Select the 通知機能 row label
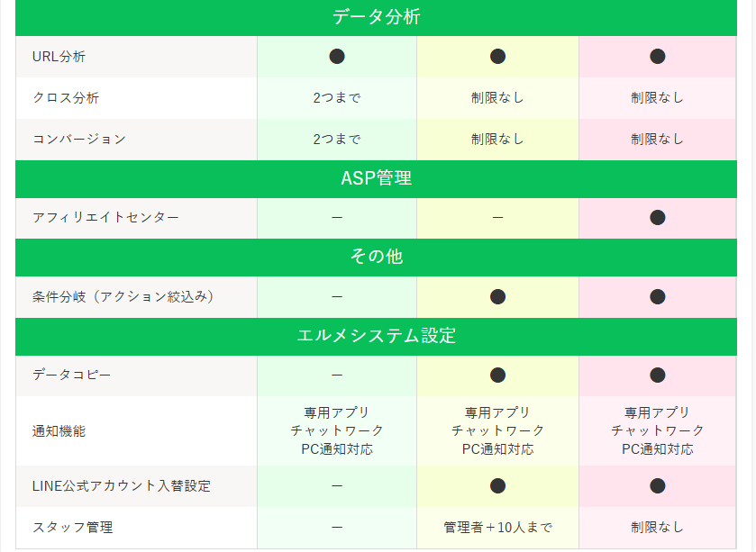756x552 pixels. (x=59, y=431)
